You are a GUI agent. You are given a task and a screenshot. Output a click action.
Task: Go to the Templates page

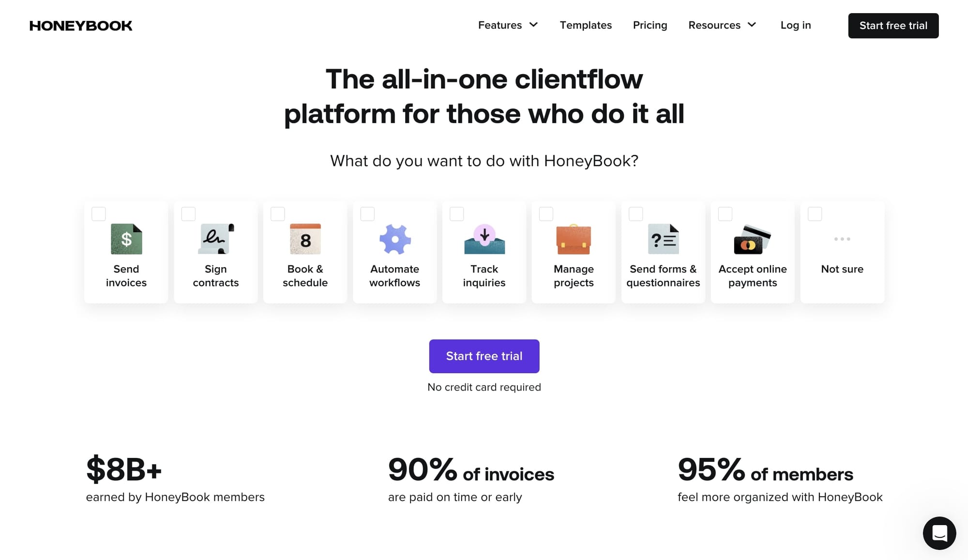pos(586,25)
